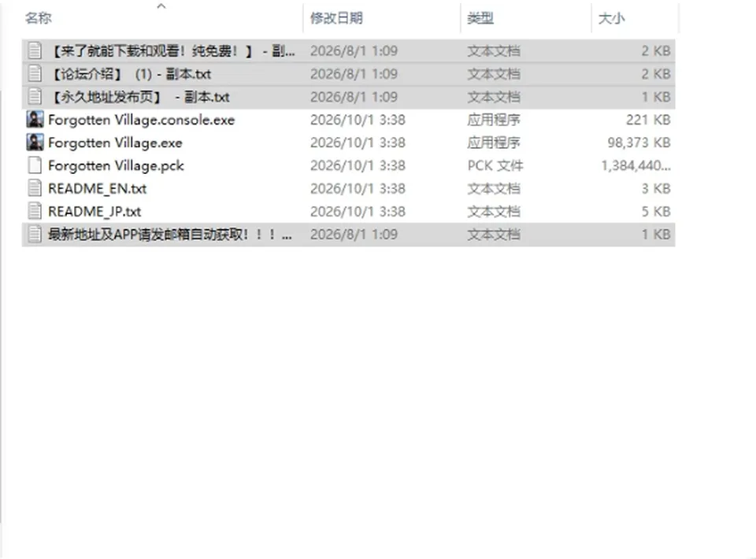Click the Forgotten Village.console.exe application icon
This screenshot has width=756, height=559.
pyautogui.click(x=35, y=120)
